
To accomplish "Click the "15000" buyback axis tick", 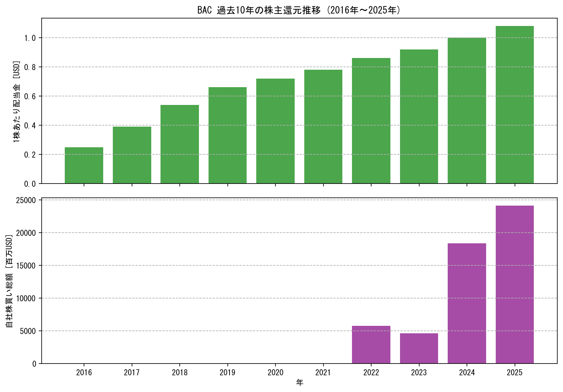I will point(26,266).
